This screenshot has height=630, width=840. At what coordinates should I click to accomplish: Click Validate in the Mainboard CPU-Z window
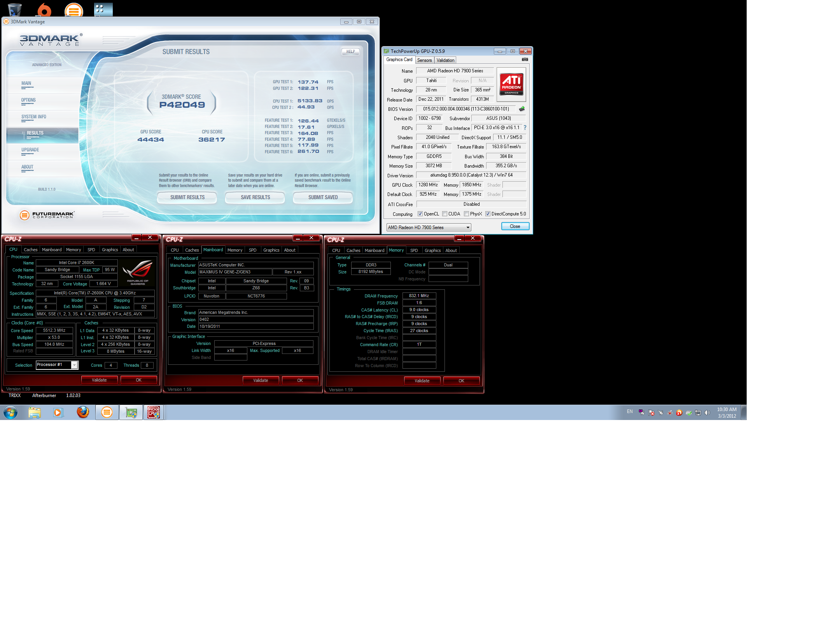click(x=261, y=380)
